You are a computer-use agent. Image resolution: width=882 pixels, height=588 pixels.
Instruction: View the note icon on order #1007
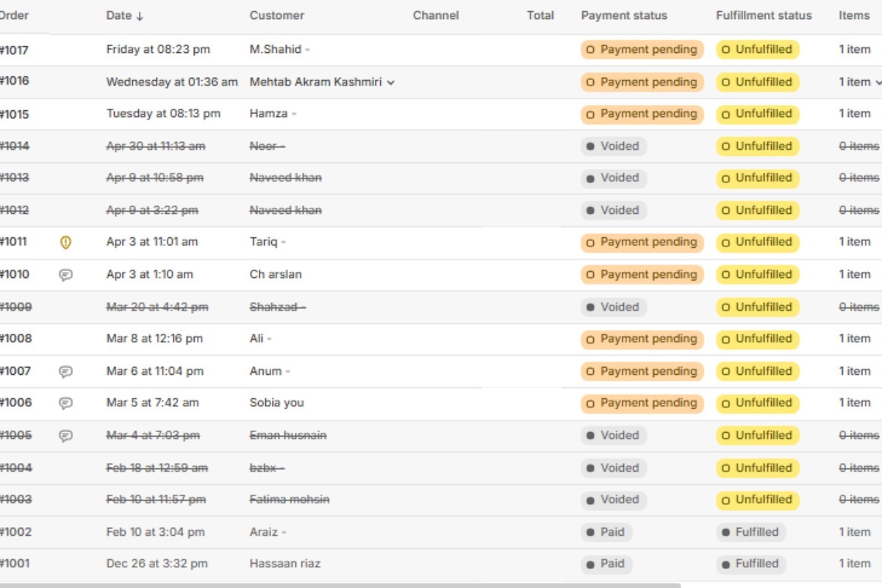click(x=65, y=371)
